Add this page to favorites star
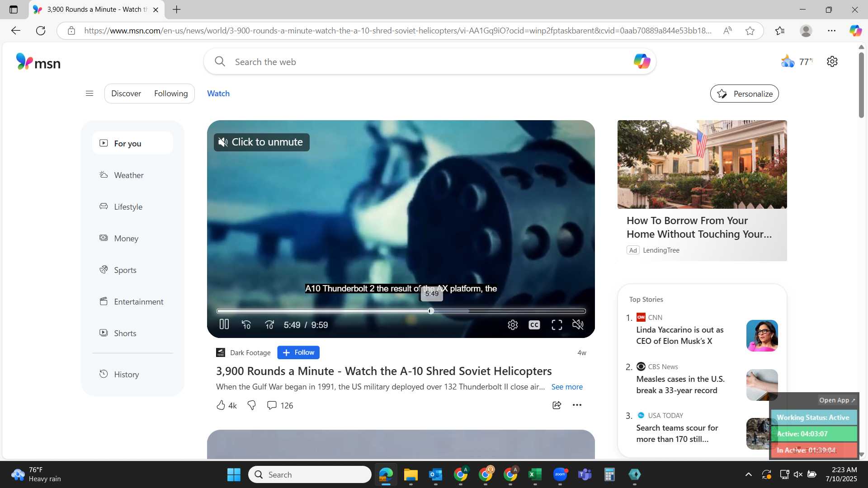Image resolution: width=868 pixels, height=488 pixels. coord(750,31)
